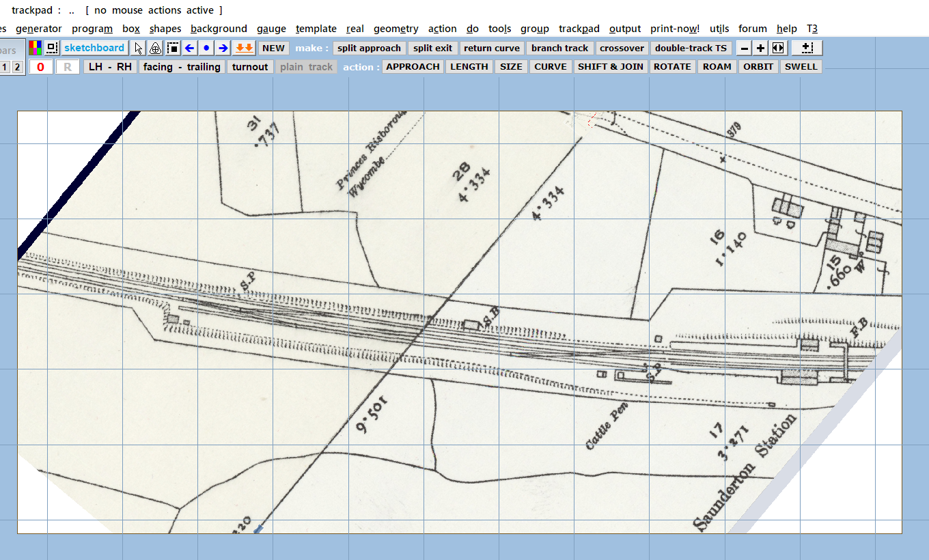Click the red 0 button
Image resolution: width=929 pixels, height=560 pixels.
click(x=41, y=66)
